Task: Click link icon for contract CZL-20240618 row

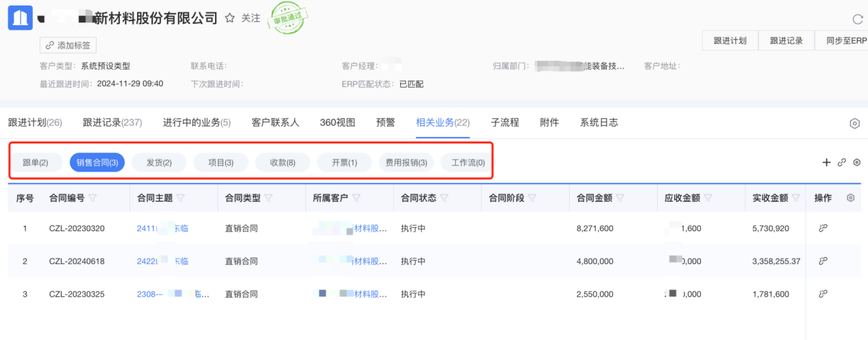Action: [823, 261]
